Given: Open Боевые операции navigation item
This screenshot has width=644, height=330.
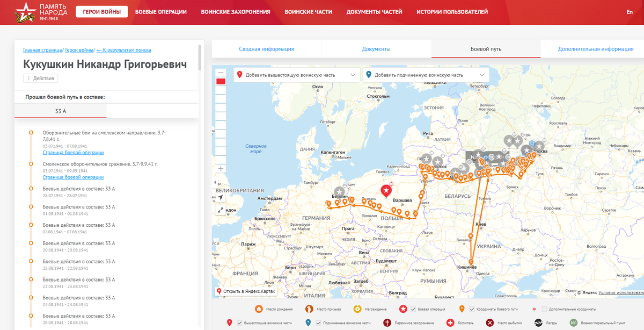Looking at the screenshot, I should (161, 12).
